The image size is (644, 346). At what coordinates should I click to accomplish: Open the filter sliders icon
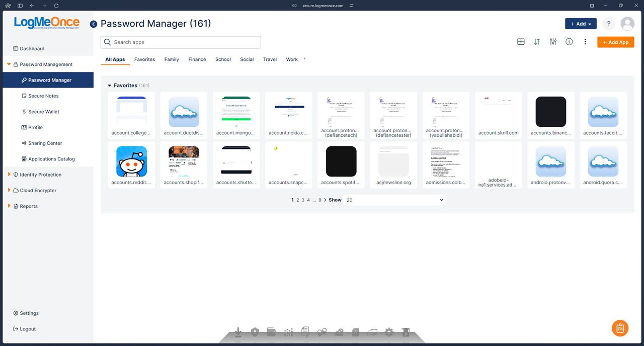pos(553,42)
